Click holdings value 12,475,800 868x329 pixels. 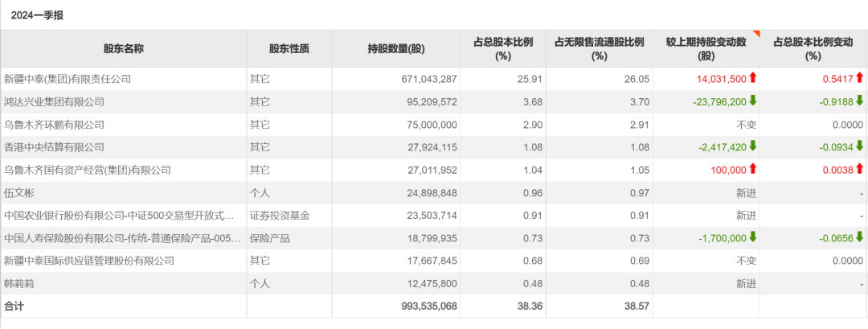(432, 284)
